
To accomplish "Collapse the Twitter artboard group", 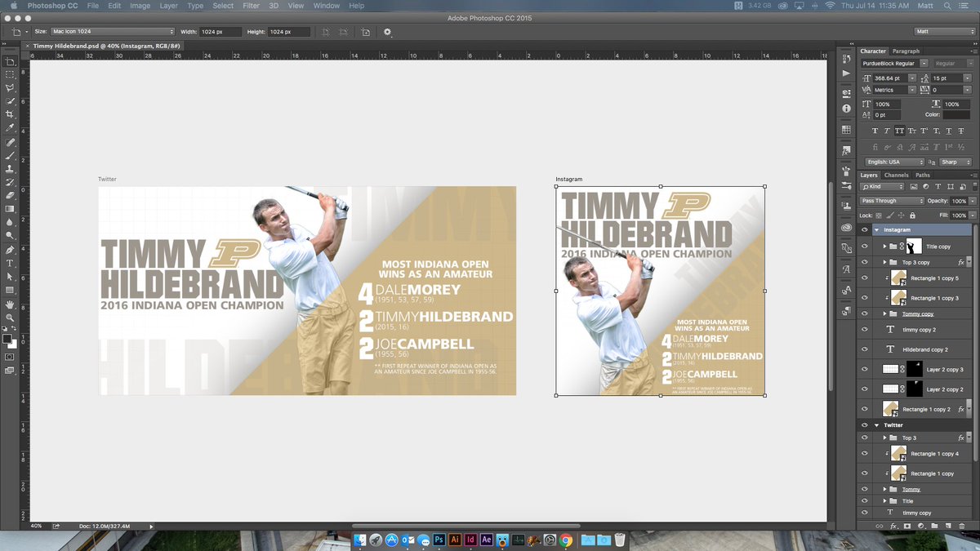I will pos(876,425).
